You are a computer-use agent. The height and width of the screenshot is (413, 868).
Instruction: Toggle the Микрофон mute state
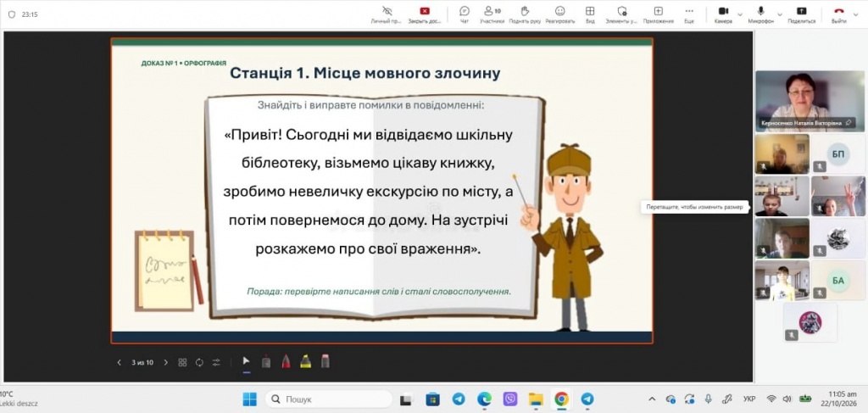pos(760,14)
